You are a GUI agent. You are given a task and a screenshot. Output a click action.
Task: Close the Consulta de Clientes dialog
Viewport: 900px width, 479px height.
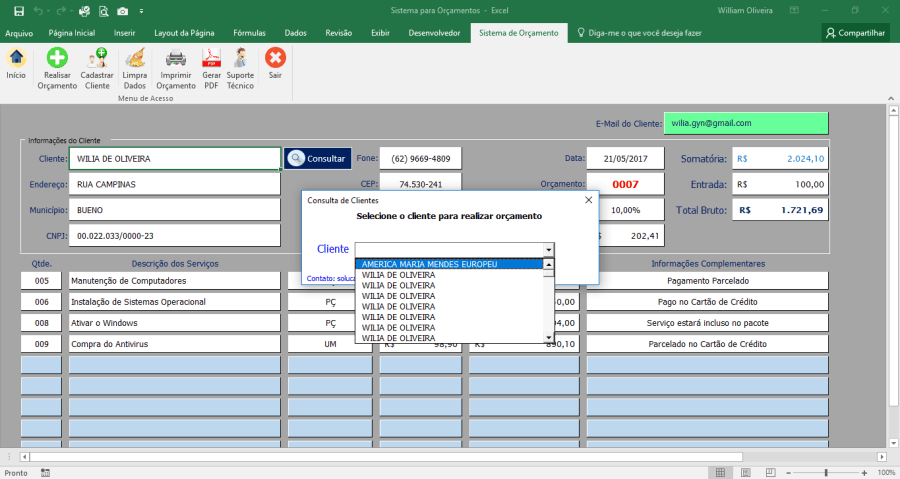click(588, 200)
